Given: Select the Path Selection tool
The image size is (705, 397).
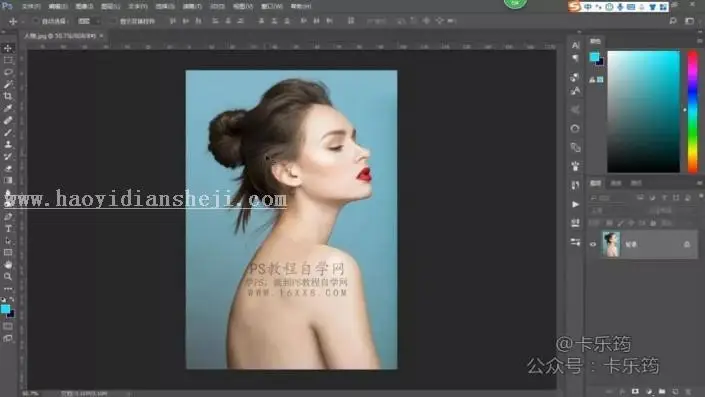Looking at the screenshot, I should click(x=8, y=241).
